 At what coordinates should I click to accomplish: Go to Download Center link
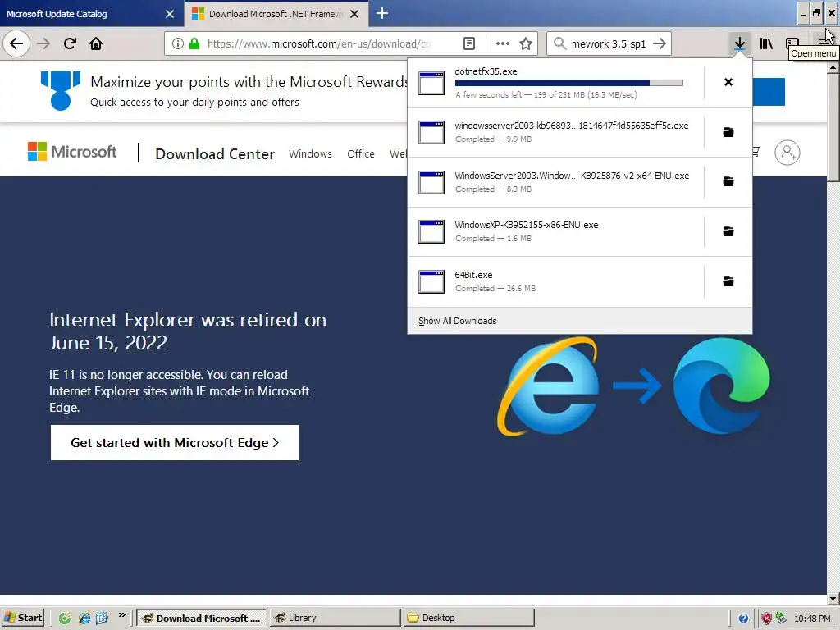pos(215,153)
